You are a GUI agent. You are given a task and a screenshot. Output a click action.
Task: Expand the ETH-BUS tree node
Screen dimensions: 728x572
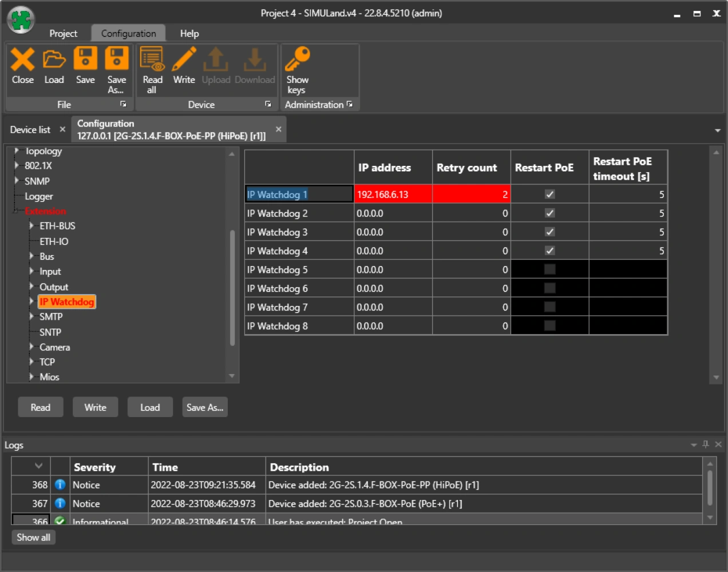point(31,226)
